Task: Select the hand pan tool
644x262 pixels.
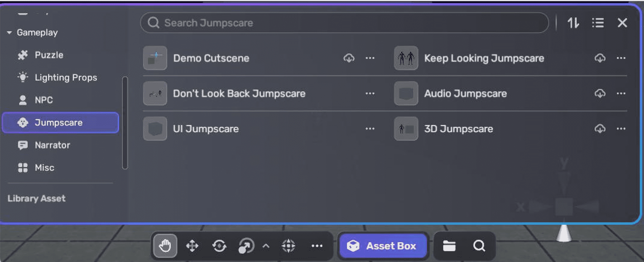Action: pyautogui.click(x=165, y=246)
